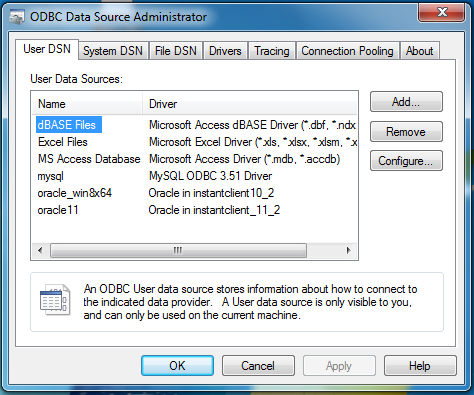Click the grayed-out Apply button

coord(339,366)
